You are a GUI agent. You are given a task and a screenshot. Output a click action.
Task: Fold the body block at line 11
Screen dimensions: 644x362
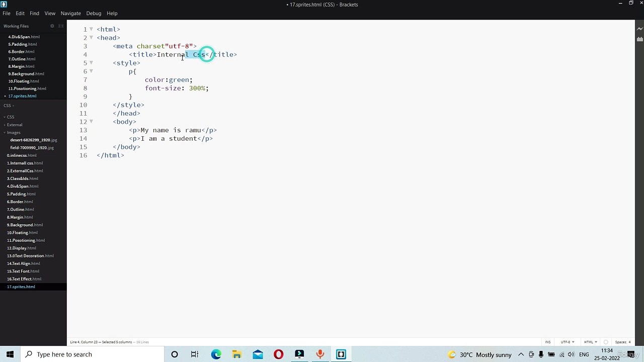[x=91, y=122]
